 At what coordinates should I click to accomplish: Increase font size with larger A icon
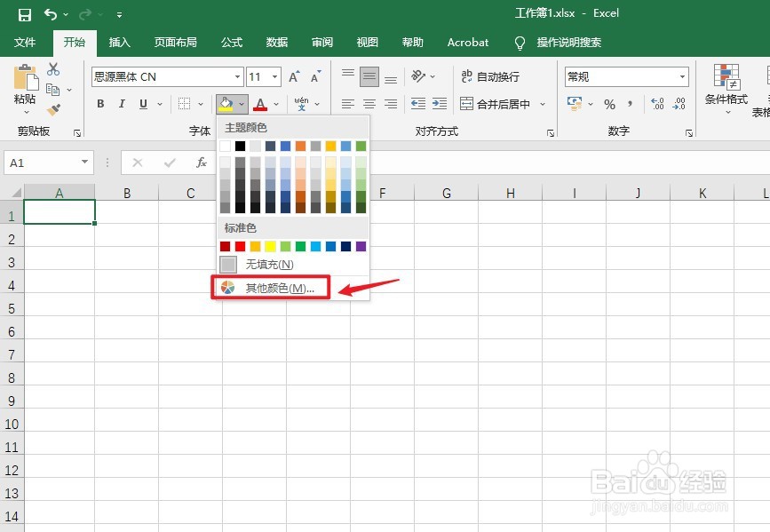[294, 76]
